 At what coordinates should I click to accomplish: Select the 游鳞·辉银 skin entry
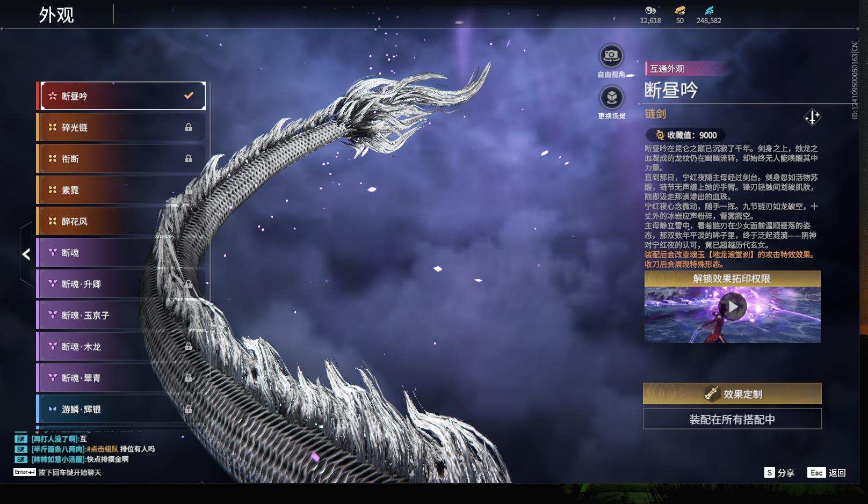(122, 409)
